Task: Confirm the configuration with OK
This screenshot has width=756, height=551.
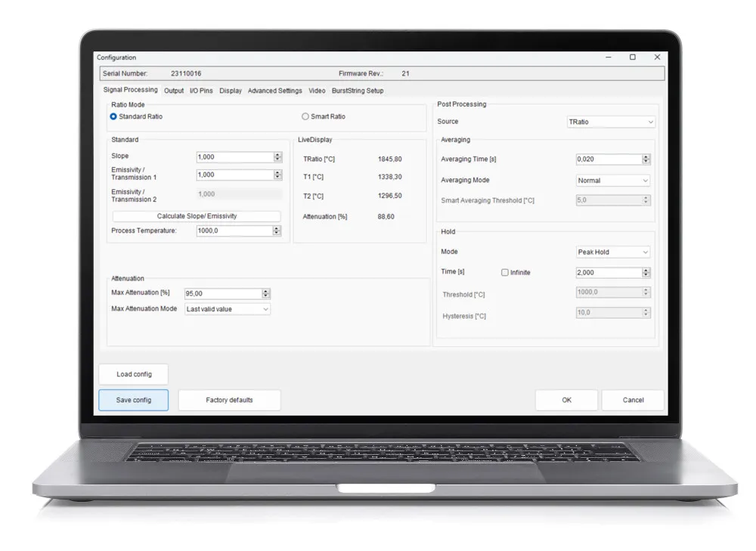Action: [566, 400]
